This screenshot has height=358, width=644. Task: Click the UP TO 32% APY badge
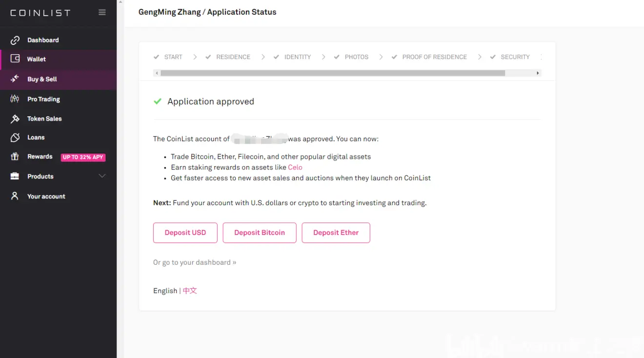point(83,157)
